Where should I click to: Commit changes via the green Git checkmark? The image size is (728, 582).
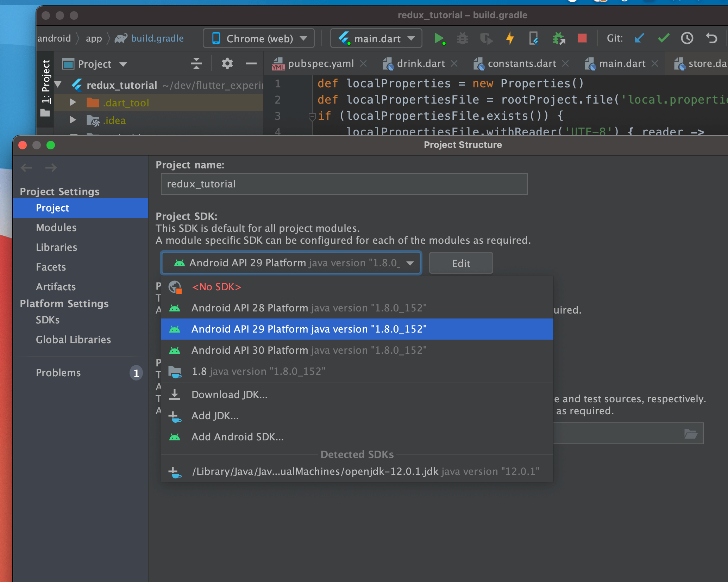click(663, 38)
